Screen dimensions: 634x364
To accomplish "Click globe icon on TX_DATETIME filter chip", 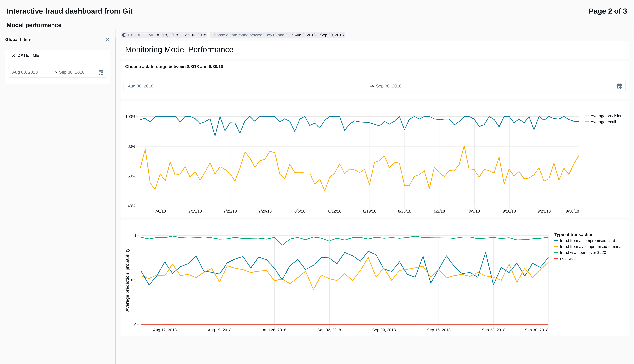I will (124, 35).
